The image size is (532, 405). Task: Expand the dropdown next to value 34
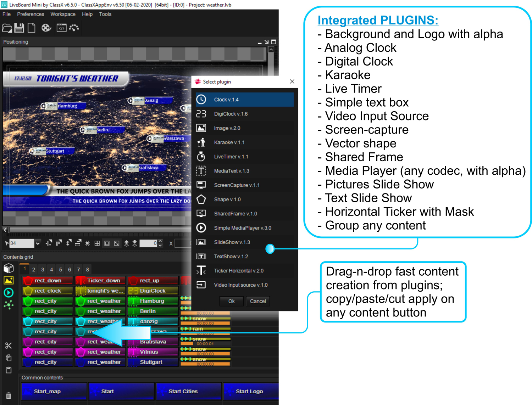(38, 243)
